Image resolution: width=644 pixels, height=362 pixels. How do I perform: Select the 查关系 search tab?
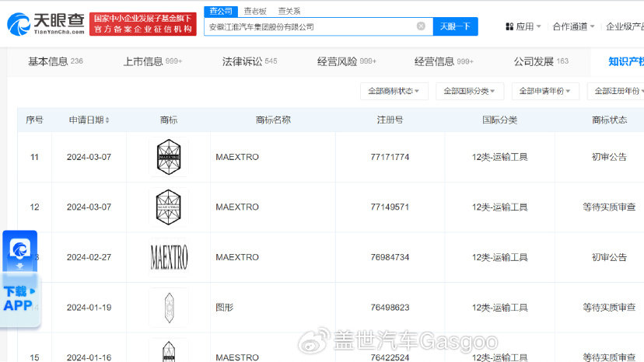tap(289, 12)
